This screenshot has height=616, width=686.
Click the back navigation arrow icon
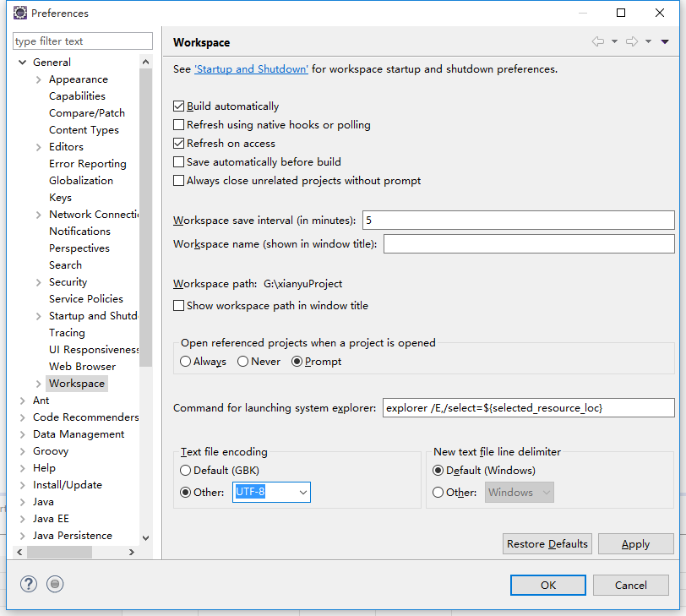pos(598,41)
